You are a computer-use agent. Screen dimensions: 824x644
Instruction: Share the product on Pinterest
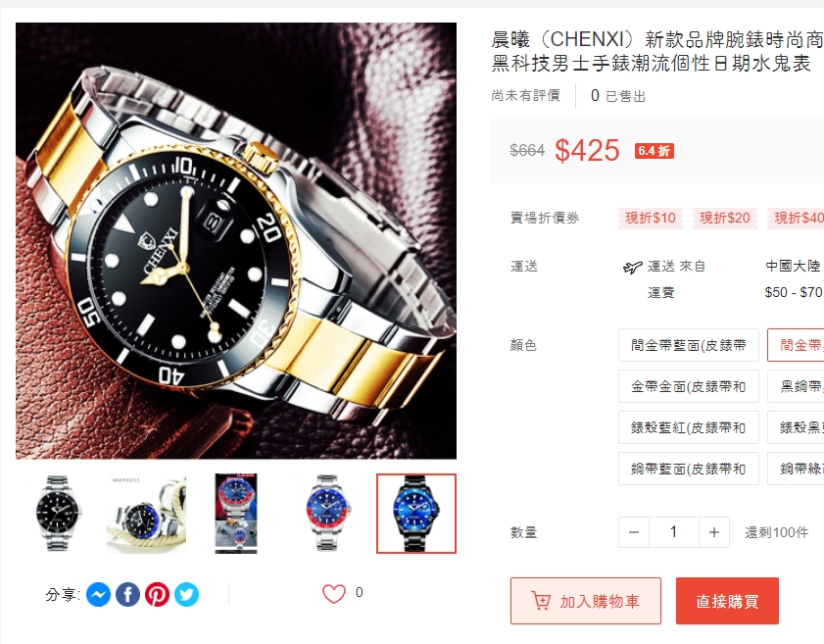[157, 595]
